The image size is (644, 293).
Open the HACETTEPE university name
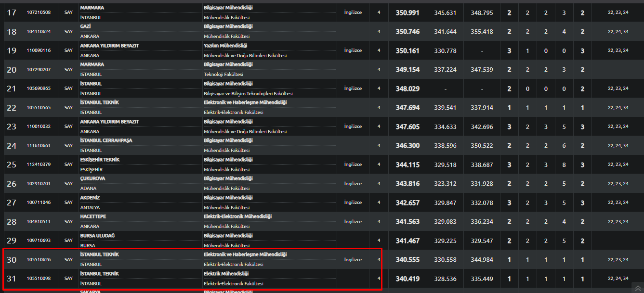(93, 217)
